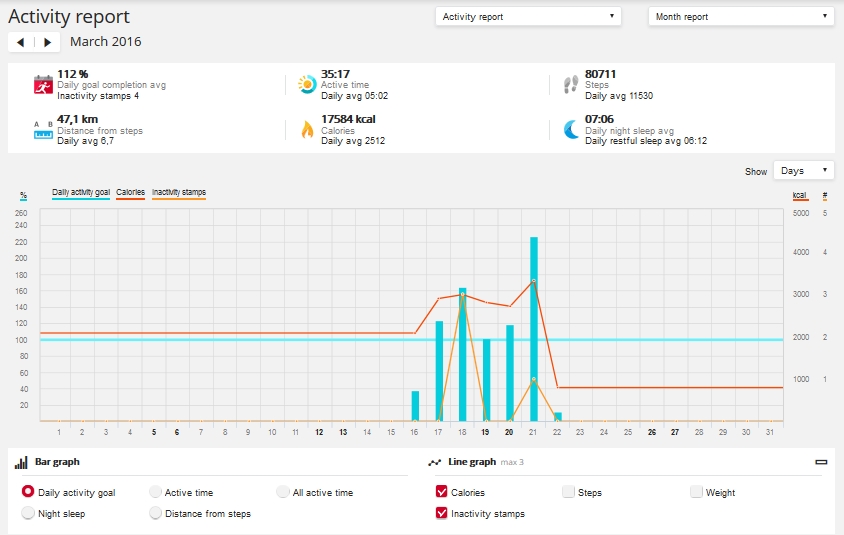Click the tallest bar on day 21

tap(534, 328)
